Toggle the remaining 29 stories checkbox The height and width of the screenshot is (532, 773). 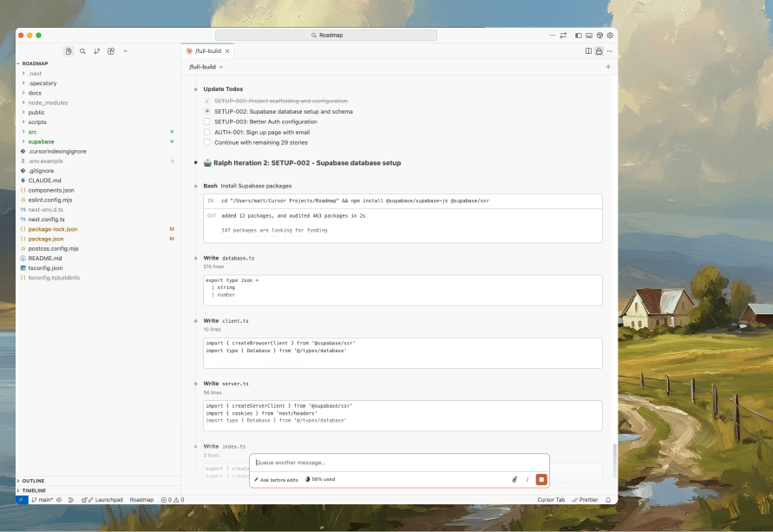point(206,142)
